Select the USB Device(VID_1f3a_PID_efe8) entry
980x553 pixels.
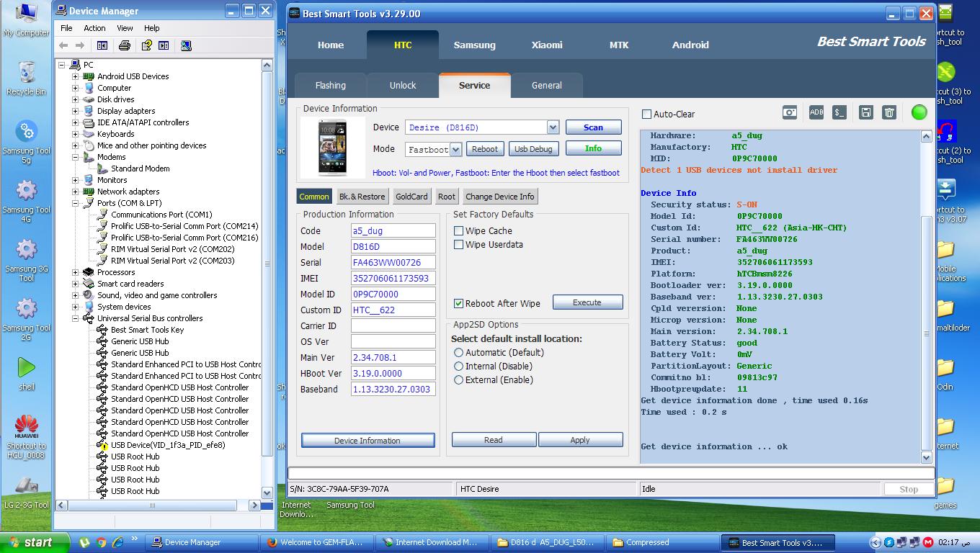168,445
